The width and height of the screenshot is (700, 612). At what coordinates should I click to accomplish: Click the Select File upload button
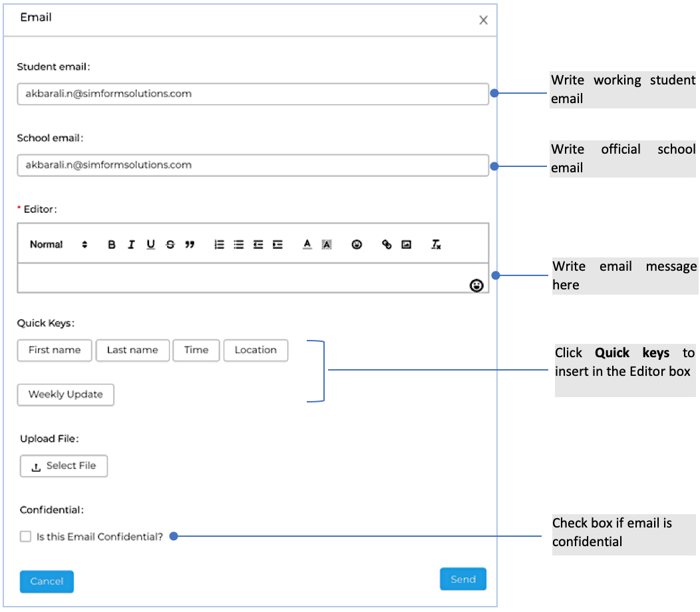tap(64, 466)
